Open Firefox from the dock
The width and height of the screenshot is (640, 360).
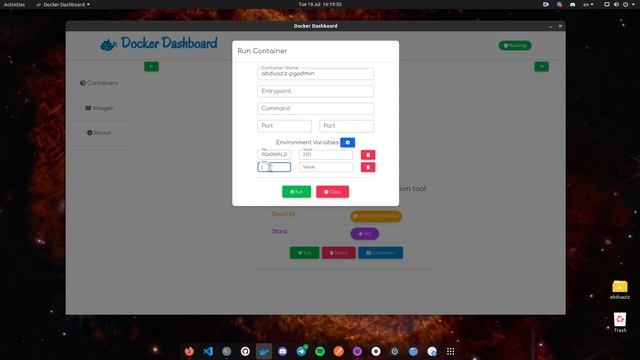pos(189,351)
